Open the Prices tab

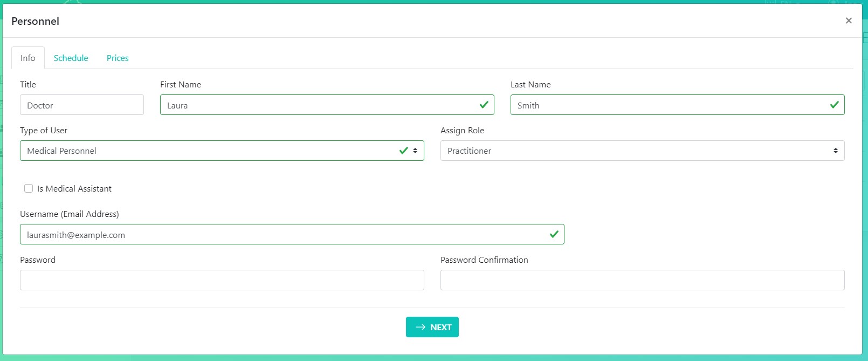point(118,58)
